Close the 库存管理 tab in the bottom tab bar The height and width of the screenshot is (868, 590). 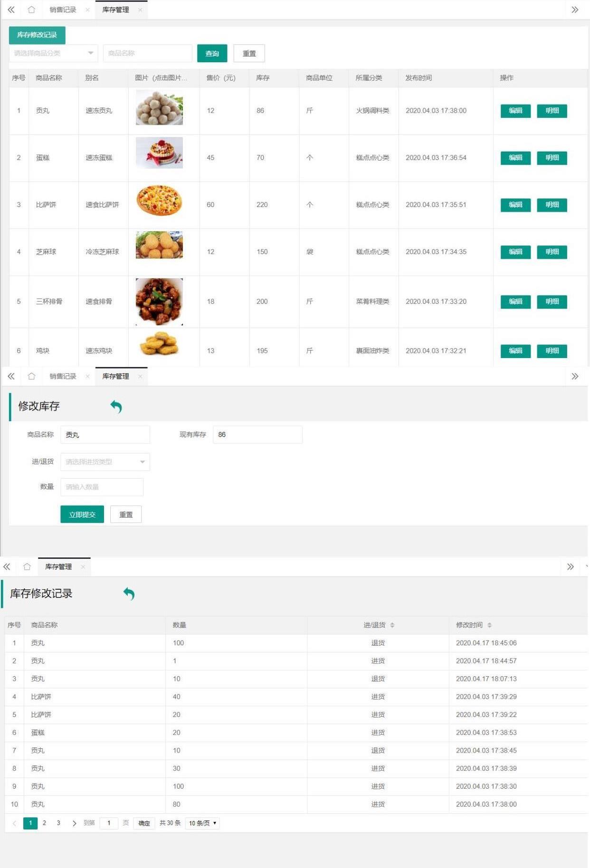pos(83,566)
